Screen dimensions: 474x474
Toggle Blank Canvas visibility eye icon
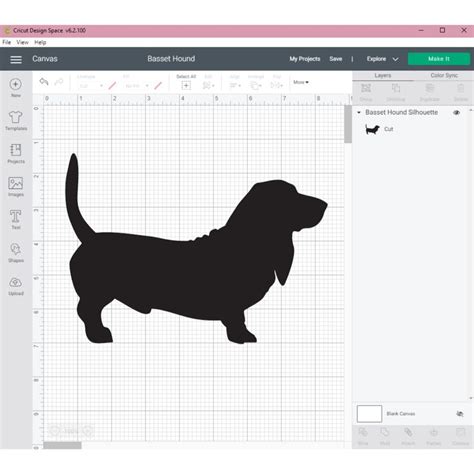pos(460,414)
